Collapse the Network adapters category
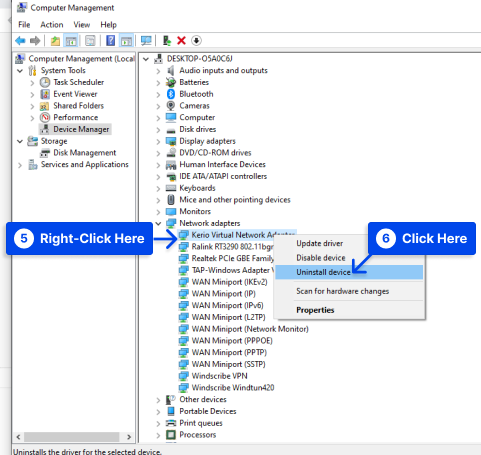This screenshot has height=455, width=481. pos(158,223)
